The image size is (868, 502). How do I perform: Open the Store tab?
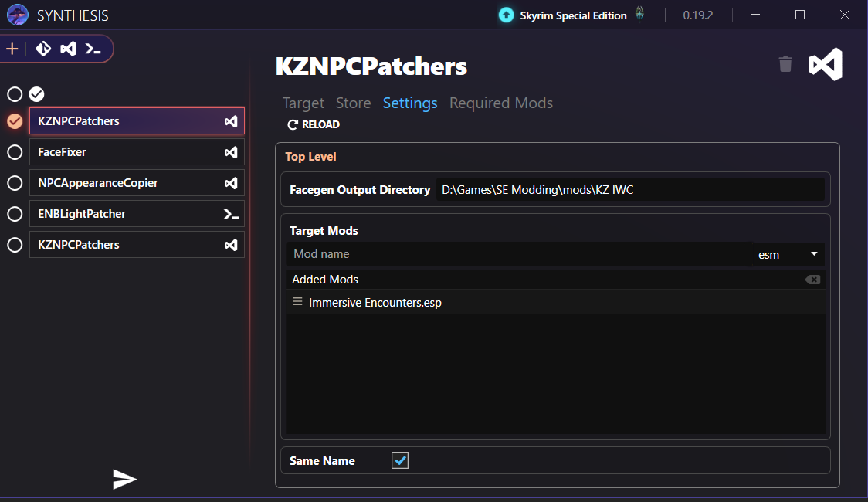353,103
